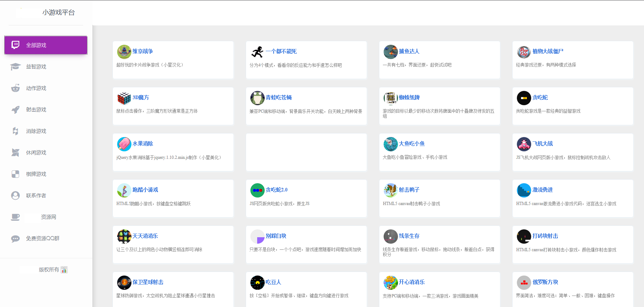Open the 植物大战僵尸 game link

(548, 52)
